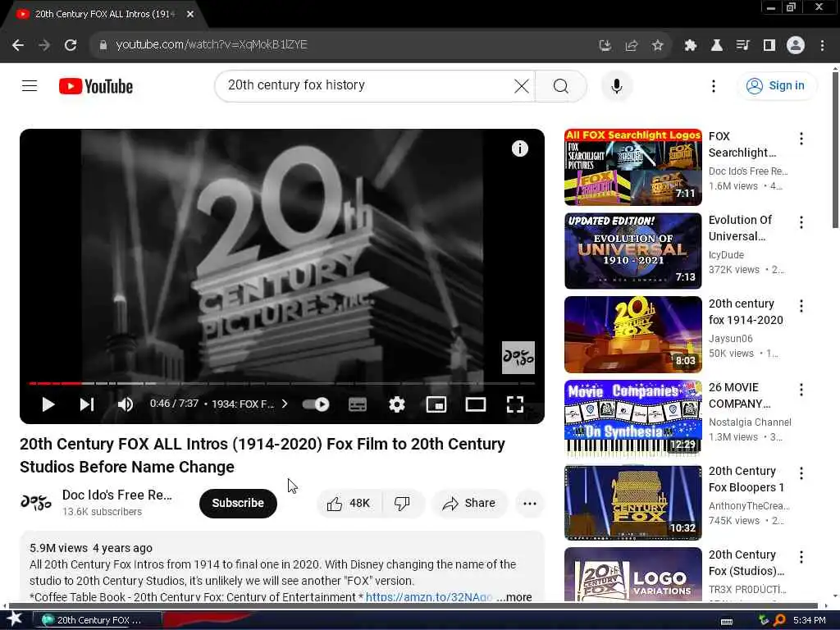The height and width of the screenshot is (630, 840).
Task: Open the YouTube hamburger guide menu
Action: click(30, 85)
